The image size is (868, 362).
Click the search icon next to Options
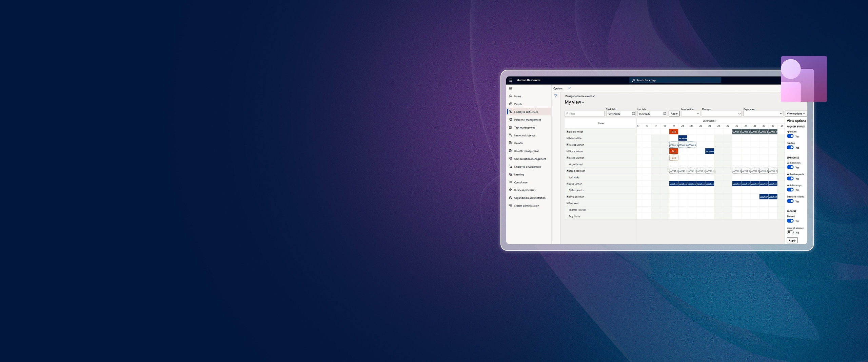569,88
